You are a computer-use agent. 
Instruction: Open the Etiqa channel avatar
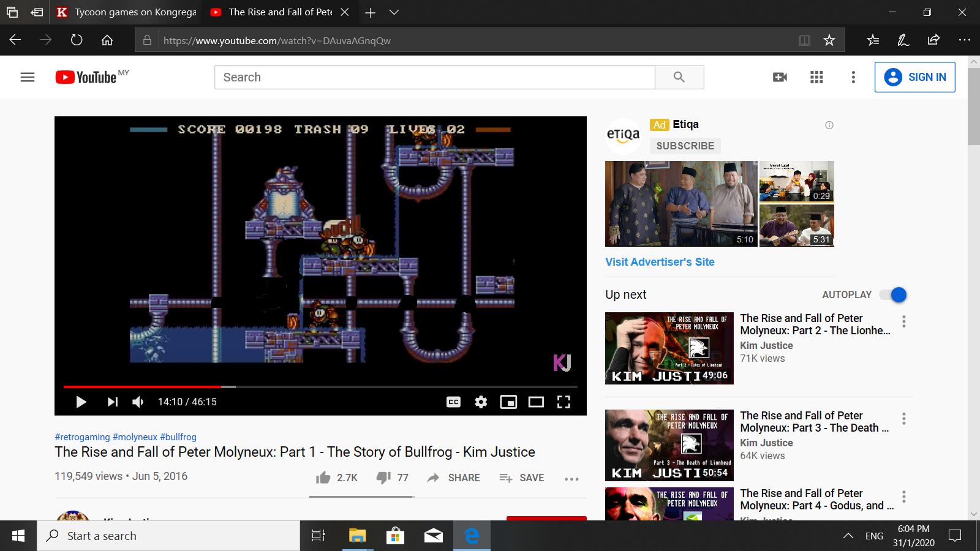pos(623,136)
